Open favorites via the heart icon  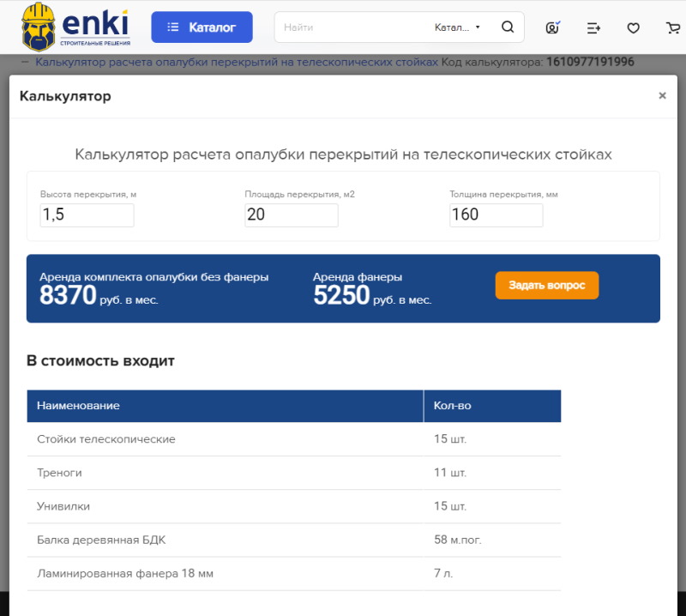(x=633, y=27)
